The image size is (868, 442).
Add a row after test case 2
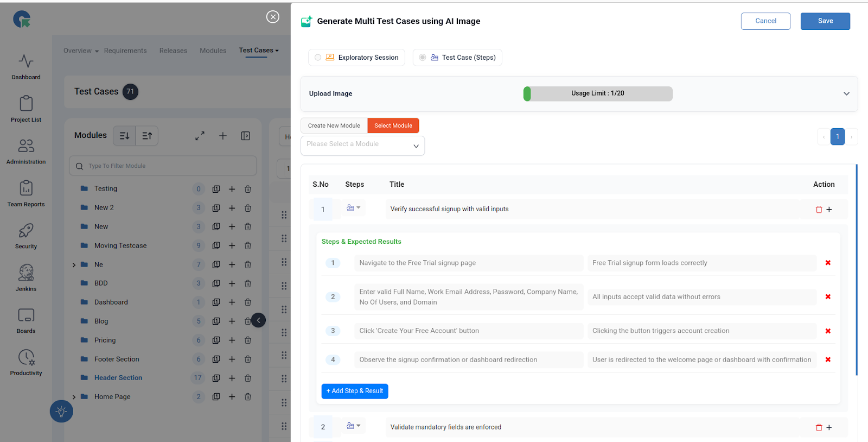pos(829,428)
